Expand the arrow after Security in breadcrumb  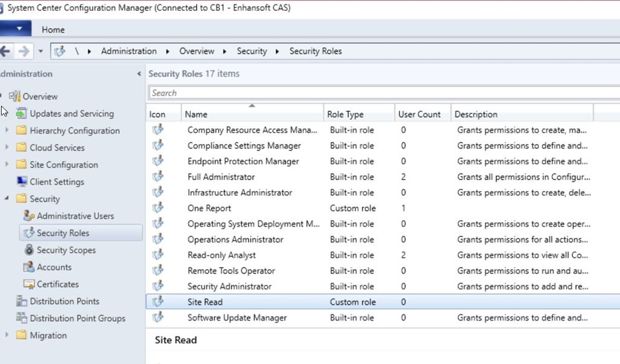click(x=277, y=52)
